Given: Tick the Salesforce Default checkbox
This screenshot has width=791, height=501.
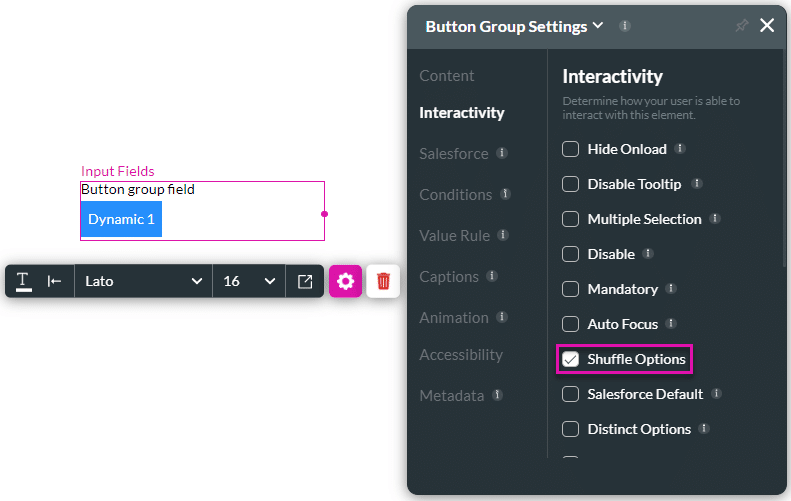Looking at the screenshot, I should [x=571, y=394].
